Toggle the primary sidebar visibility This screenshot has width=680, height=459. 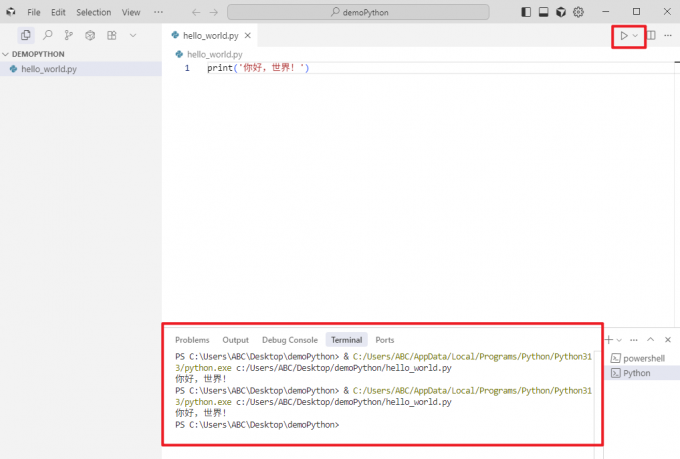click(527, 12)
